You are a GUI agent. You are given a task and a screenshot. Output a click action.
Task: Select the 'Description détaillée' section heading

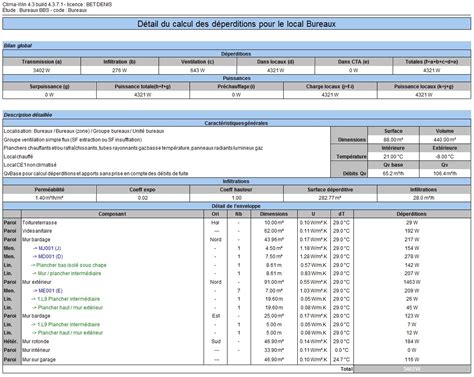point(28,115)
